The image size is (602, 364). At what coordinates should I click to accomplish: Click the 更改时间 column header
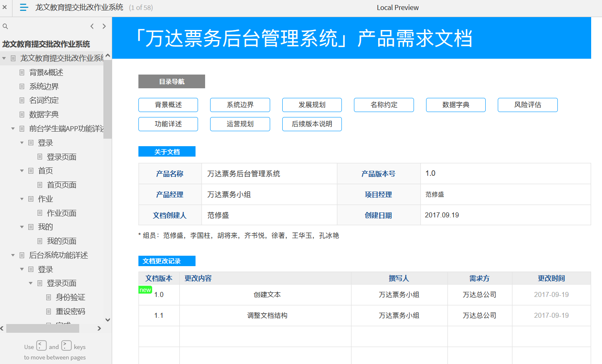552,278
